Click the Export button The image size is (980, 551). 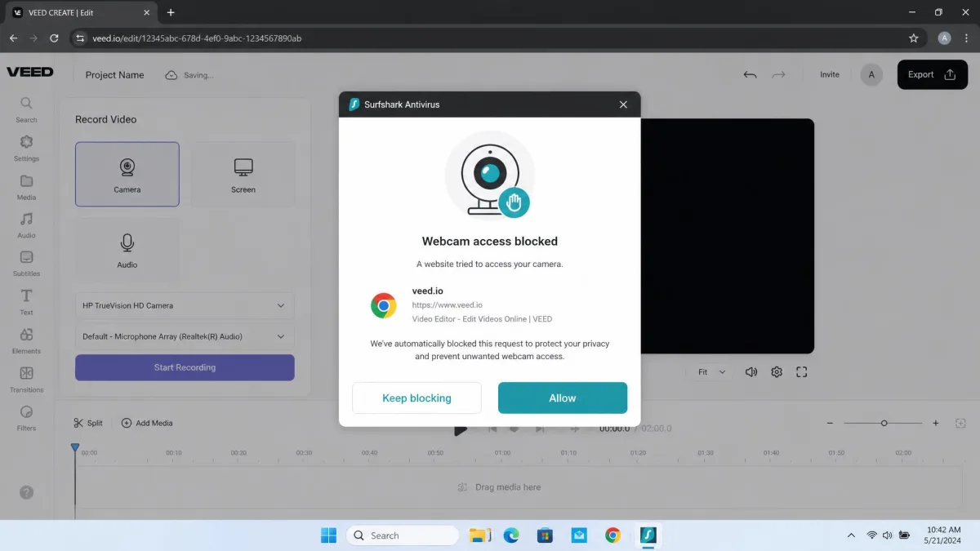tap(932, 74)
